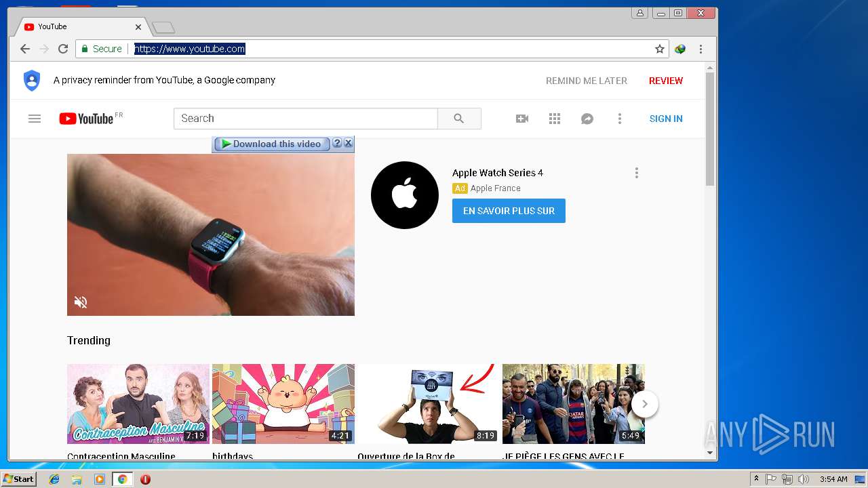Open the Apple Watch ad options dots
The width and height of the screenshot is (868, 488).
[x=636, y=173]
